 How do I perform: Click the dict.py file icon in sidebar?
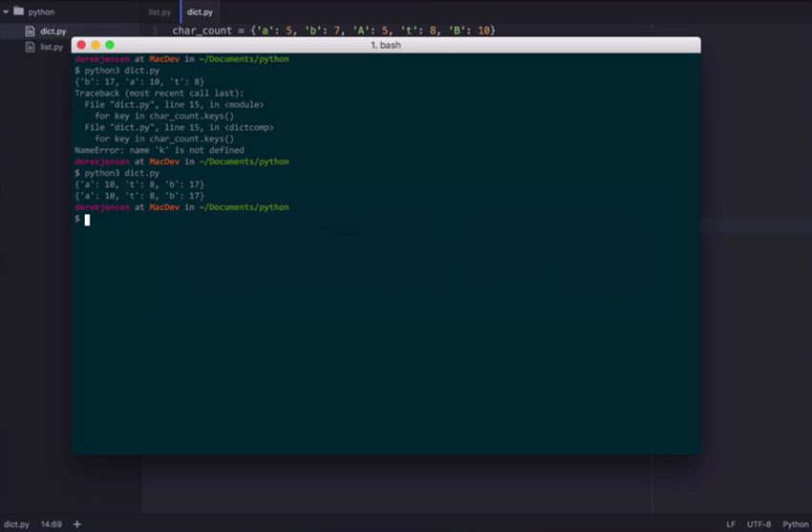30,32
